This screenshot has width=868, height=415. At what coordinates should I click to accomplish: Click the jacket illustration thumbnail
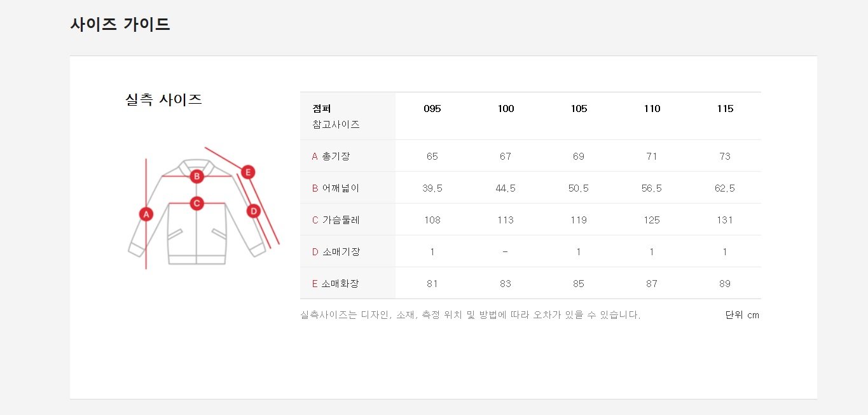203,209
